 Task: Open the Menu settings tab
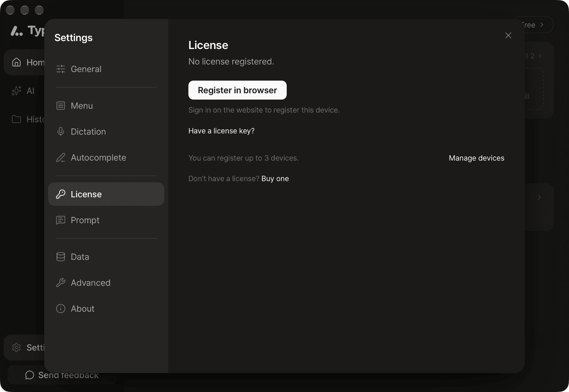(x=106, y=106)
